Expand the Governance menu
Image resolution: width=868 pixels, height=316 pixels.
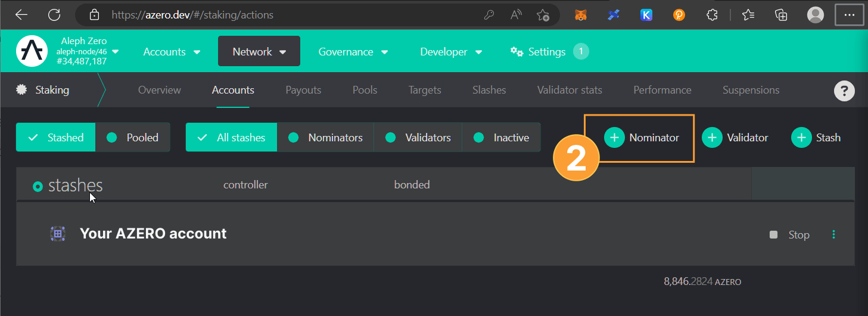(353, 52)
